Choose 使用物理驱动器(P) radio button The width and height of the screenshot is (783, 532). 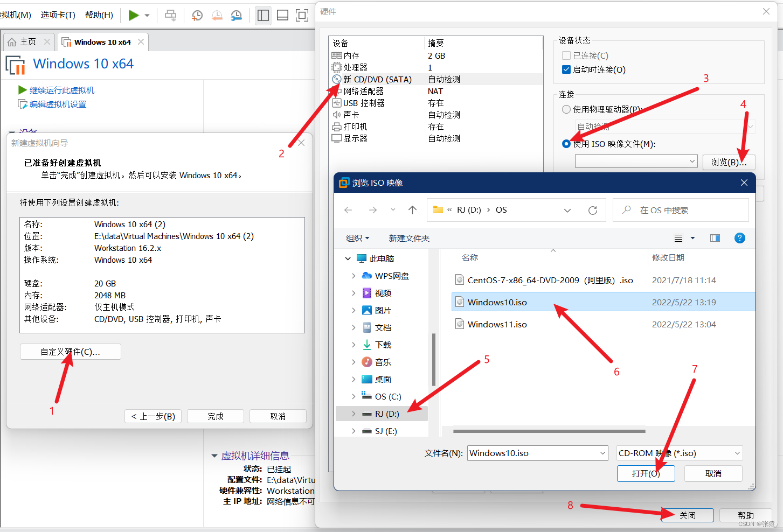point(566,109)
